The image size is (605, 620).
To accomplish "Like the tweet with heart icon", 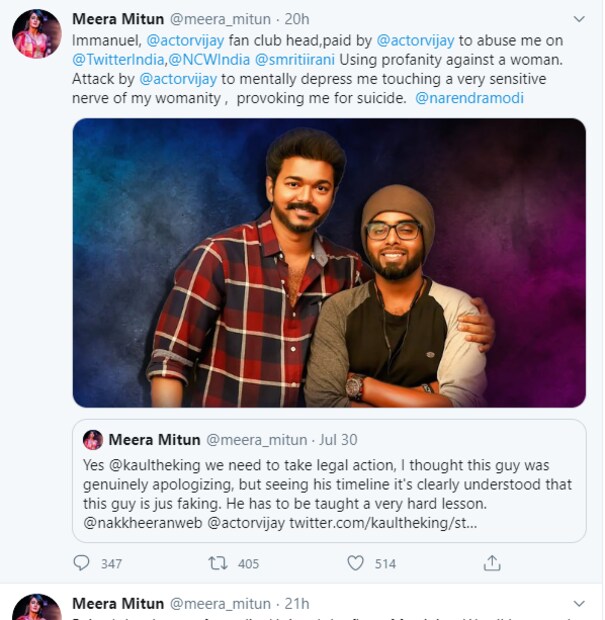I will coord(355,563).
